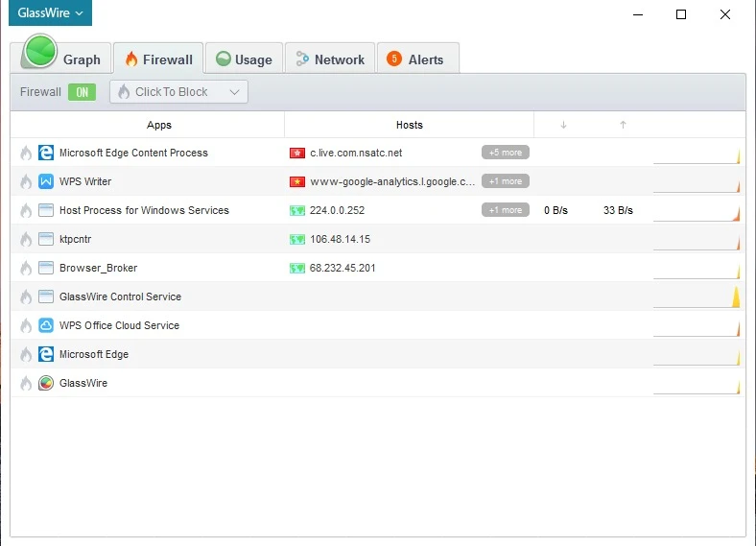Screen dimensions: 756x546
Task: Expand +5 more hosts for Edge Content Process
Action: [x=505, y=153]
